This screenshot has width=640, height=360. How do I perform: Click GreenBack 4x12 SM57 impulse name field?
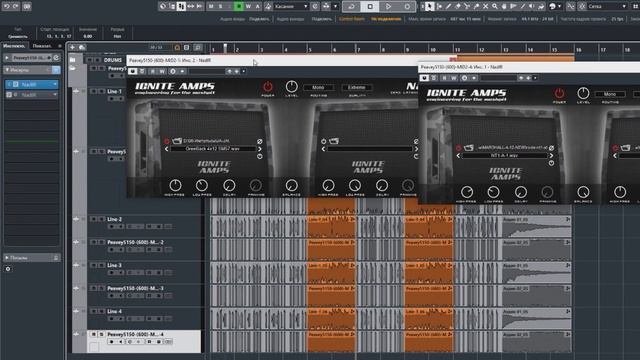(x=213, y=149)
